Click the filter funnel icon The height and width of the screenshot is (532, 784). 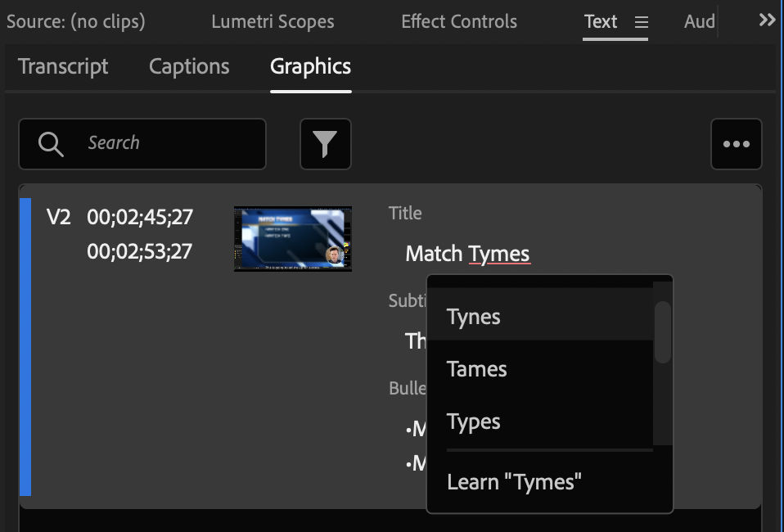coord(325,144)
